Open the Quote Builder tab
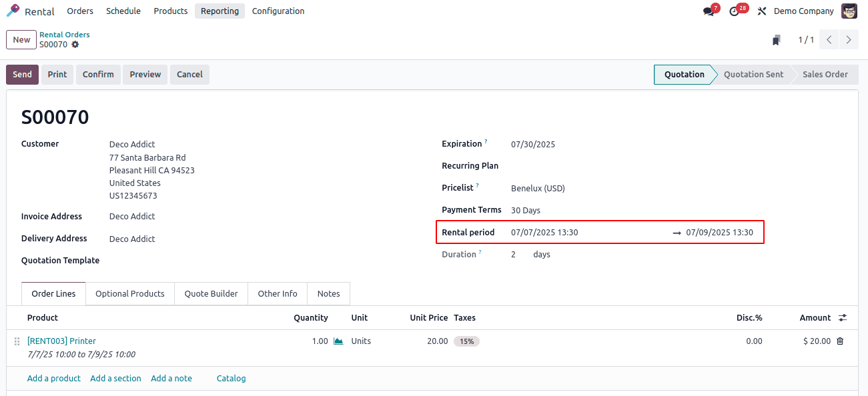Viewport: 868px width, 396px height. 211,294
